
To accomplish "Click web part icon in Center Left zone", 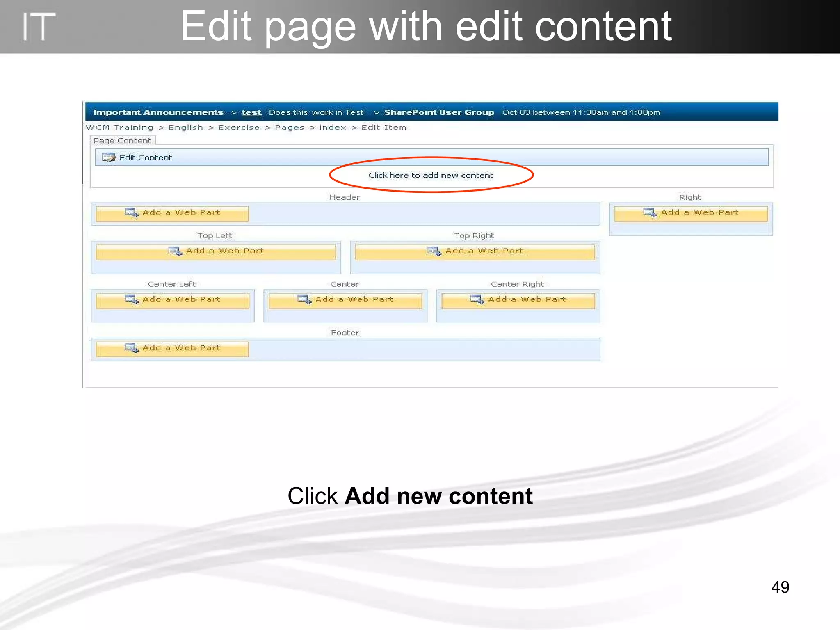I will (x=132, y=299).
